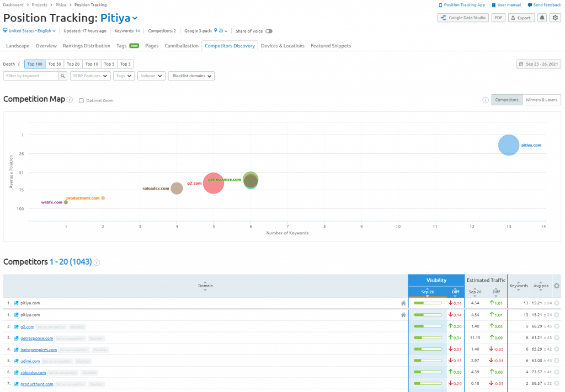Select the Top 5 depth option
Viewport: 565px width, 392px height.
[x=109, y=64]
